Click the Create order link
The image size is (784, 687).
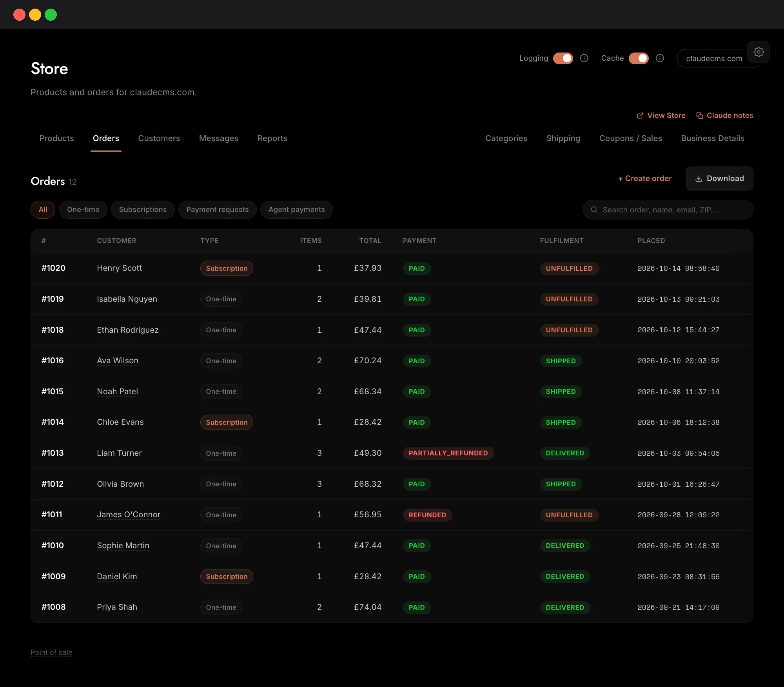[x=645, y=178]
